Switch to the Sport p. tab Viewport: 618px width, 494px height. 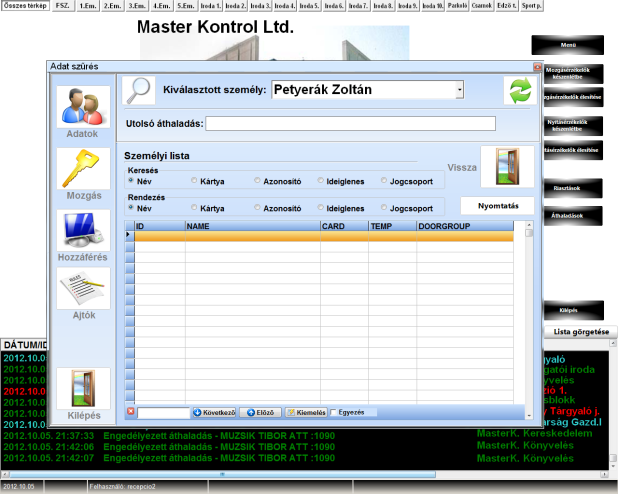531,6
